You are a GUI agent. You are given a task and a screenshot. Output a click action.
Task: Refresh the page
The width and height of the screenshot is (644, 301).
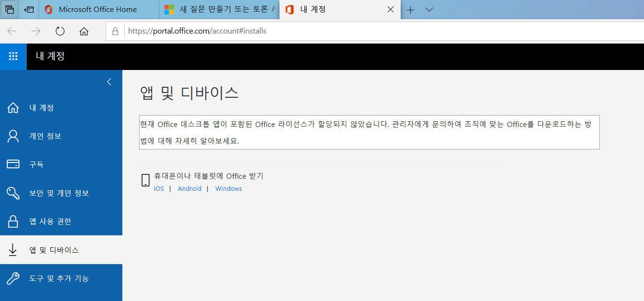tap(60, 31)
